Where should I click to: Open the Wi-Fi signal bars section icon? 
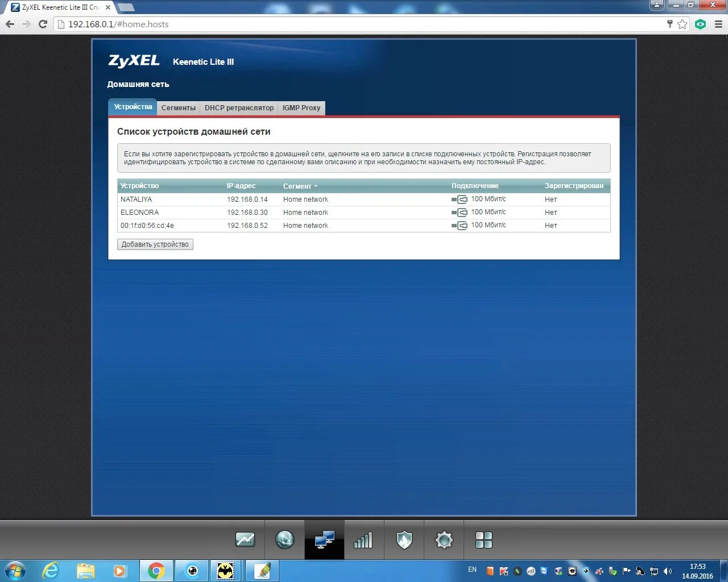coord(363,540)
